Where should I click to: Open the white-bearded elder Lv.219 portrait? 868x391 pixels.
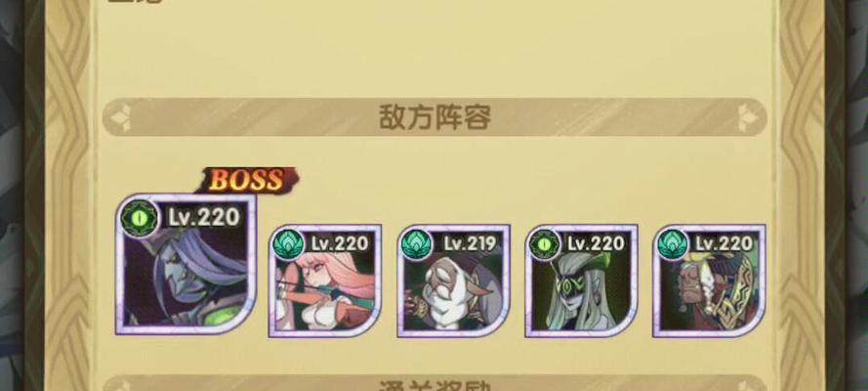tap(453, 281)
